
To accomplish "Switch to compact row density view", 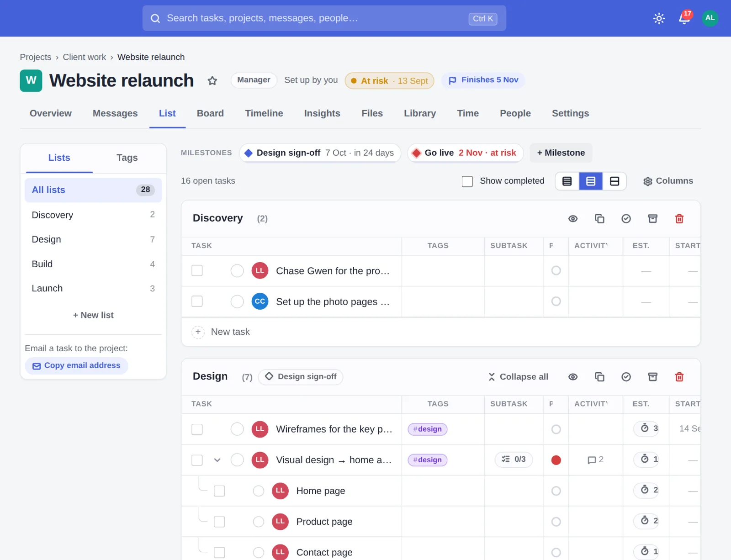I will (x=567, y=181).
